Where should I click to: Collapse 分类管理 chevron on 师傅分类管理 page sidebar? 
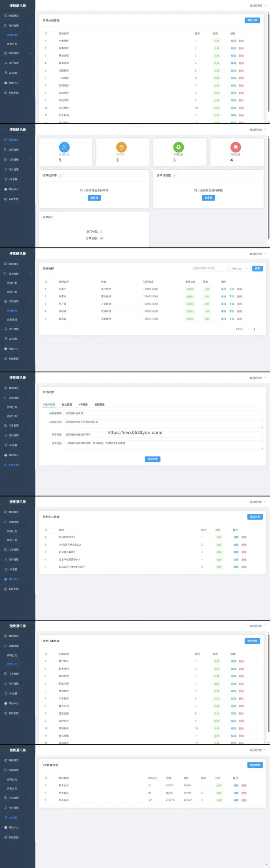pyautogui.click(x=31, y=26)
